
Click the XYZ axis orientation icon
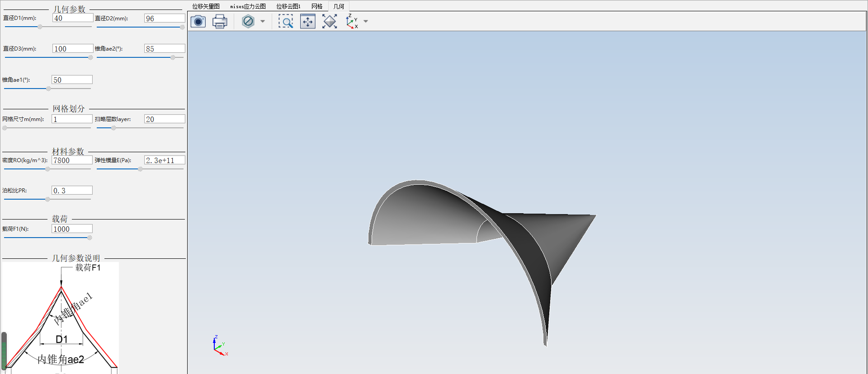(352, 21)
